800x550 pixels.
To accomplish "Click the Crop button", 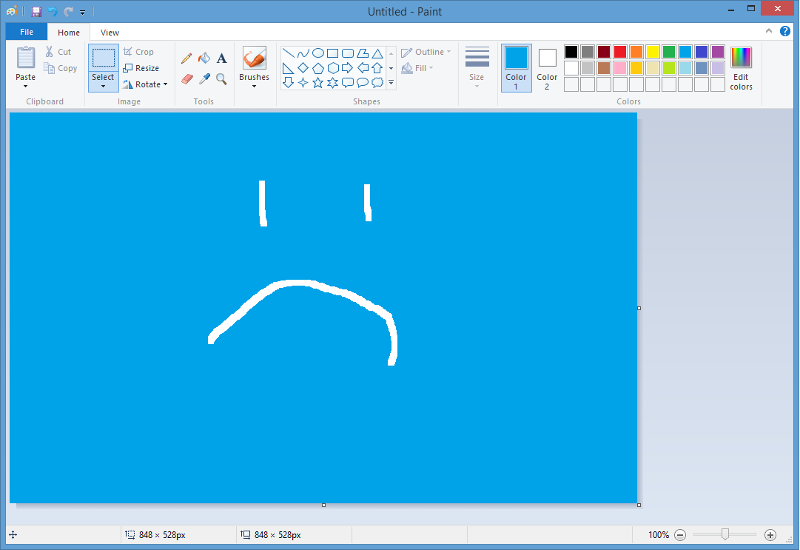I will coord(138,52).
